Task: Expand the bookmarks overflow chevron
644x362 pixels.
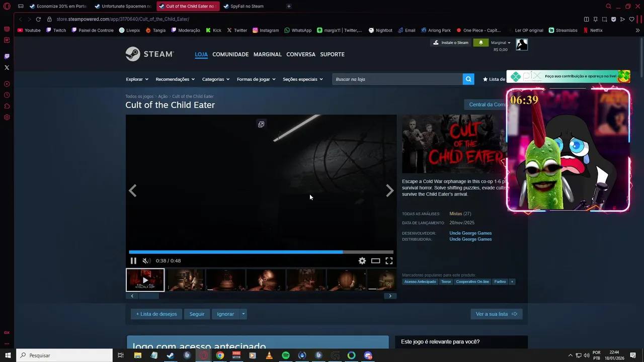Action: point(638,30)
